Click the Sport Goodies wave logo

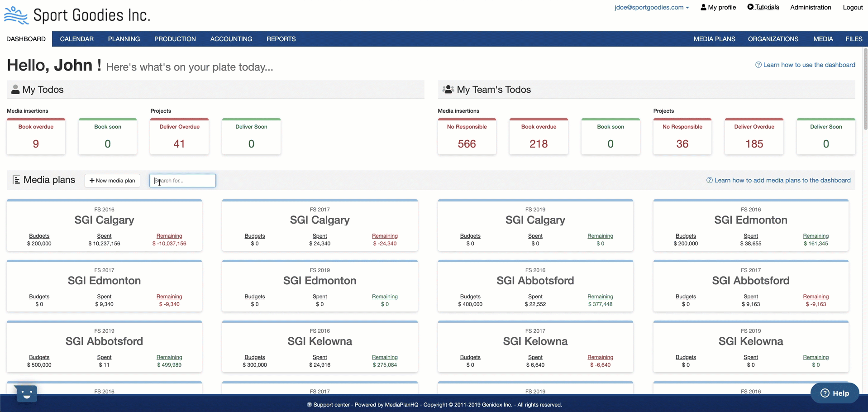(16, 15)
